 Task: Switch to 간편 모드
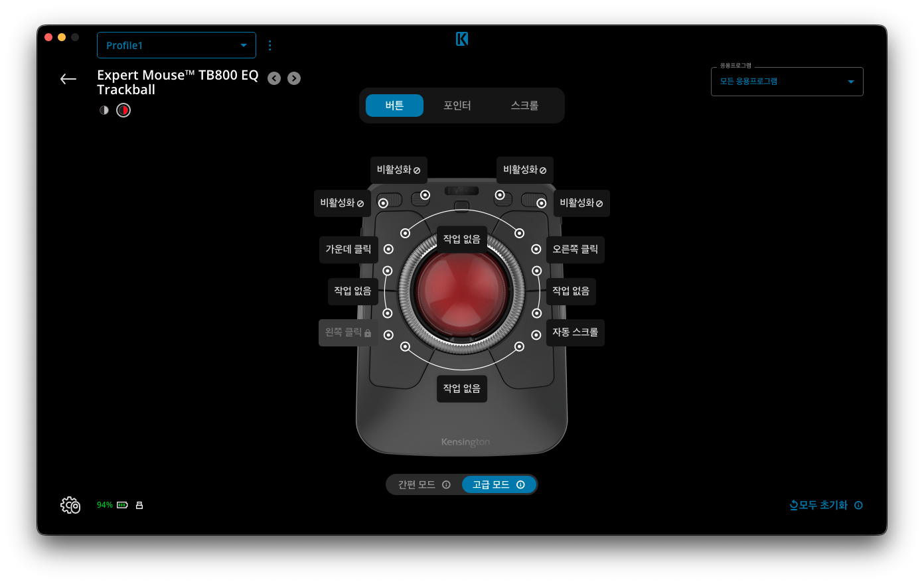coord(424,484)
